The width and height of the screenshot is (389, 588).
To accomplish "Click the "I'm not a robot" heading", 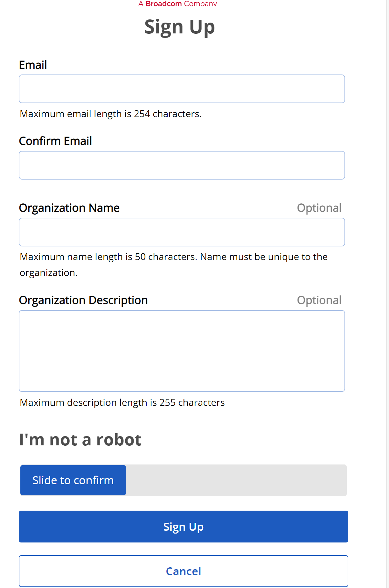I will (x=80, y=440).
